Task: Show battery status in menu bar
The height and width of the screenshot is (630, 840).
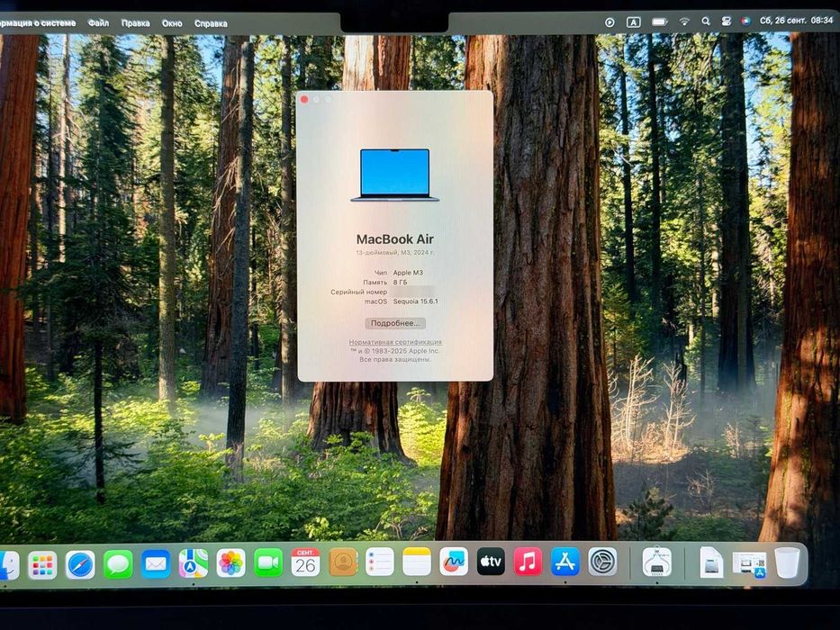Action: click(659, 22)
